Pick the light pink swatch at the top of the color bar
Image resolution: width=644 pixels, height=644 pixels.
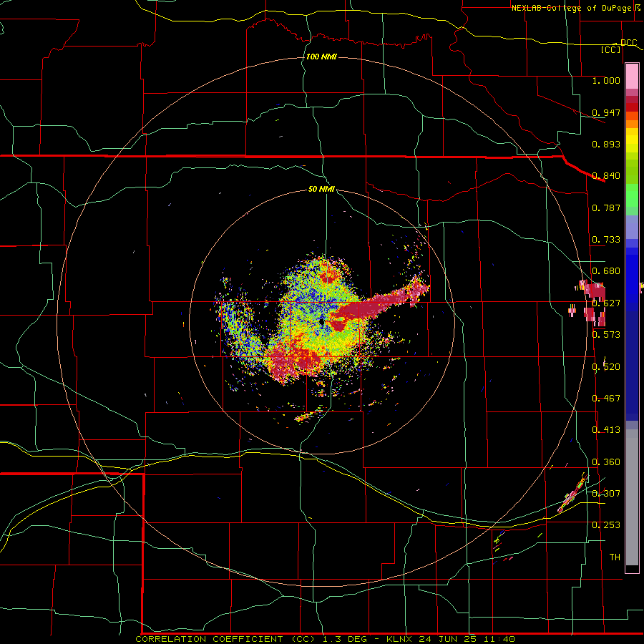pos(632,77)
